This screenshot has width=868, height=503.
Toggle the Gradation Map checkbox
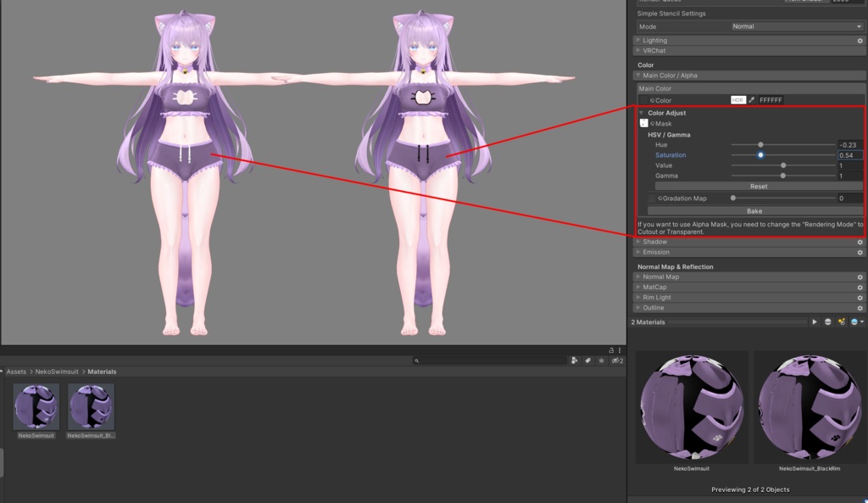(x=653, y=198)
